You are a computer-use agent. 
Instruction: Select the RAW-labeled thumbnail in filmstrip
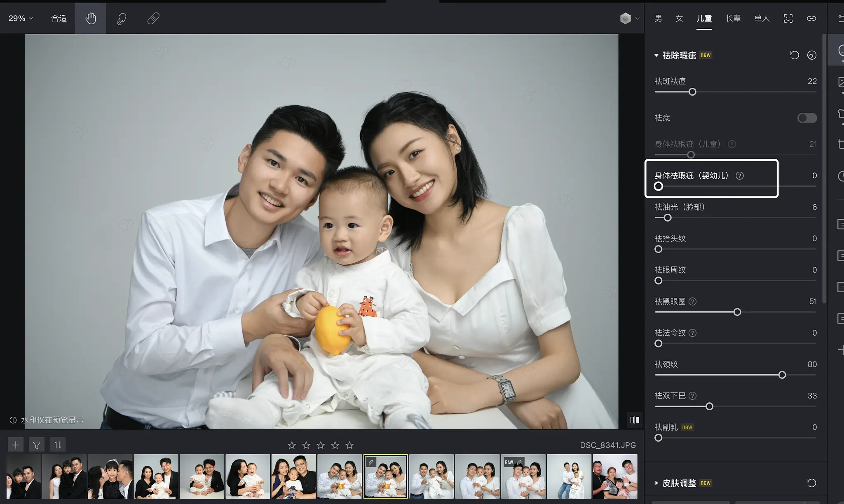pos(523,476)
